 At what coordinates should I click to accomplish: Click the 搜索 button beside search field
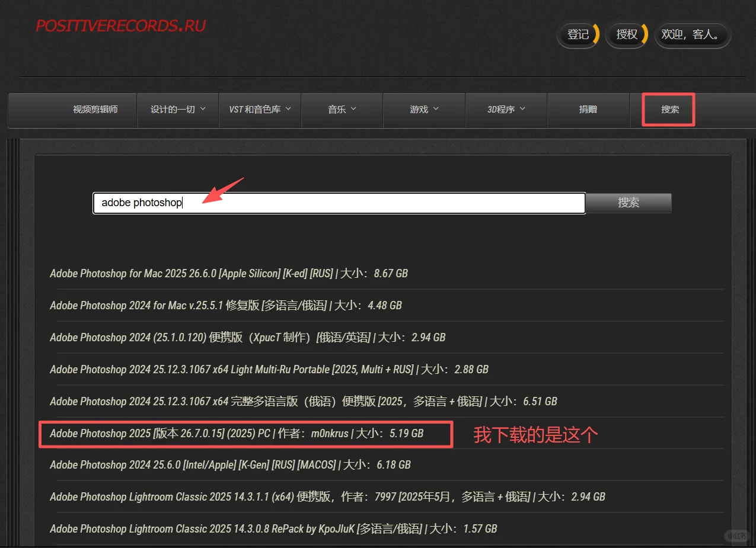point(629,203)
